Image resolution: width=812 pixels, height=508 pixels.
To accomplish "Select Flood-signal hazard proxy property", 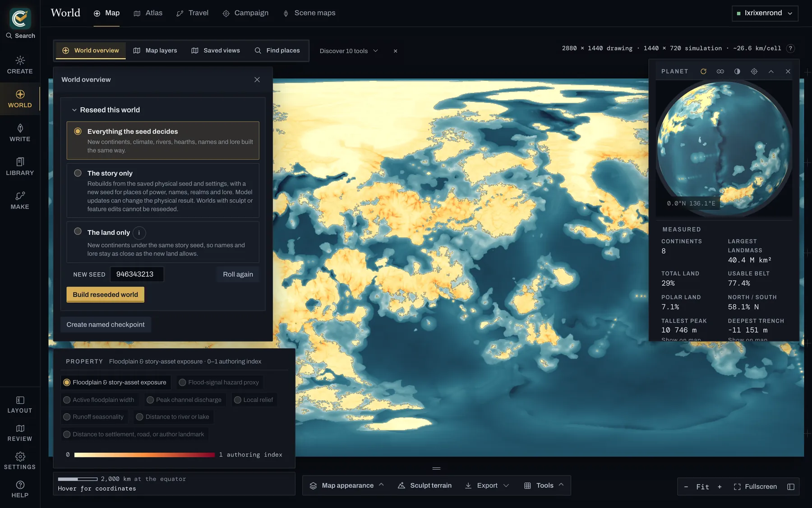I will point(219,382).
